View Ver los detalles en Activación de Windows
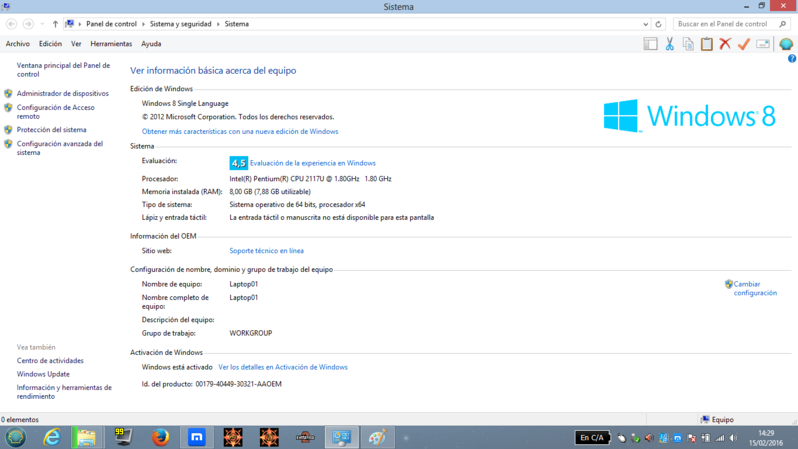The width and height of the screenshot is (798, 449). click(283, 367)
